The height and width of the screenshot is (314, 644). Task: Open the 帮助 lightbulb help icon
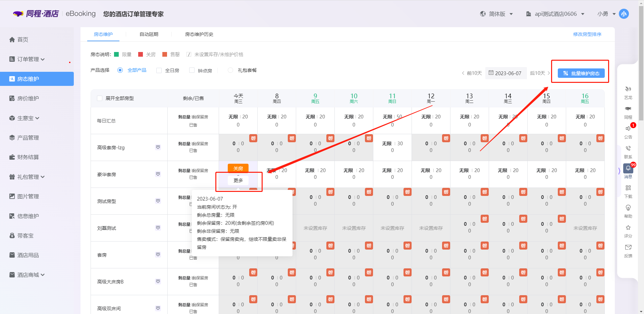click(x=628, y=208)
